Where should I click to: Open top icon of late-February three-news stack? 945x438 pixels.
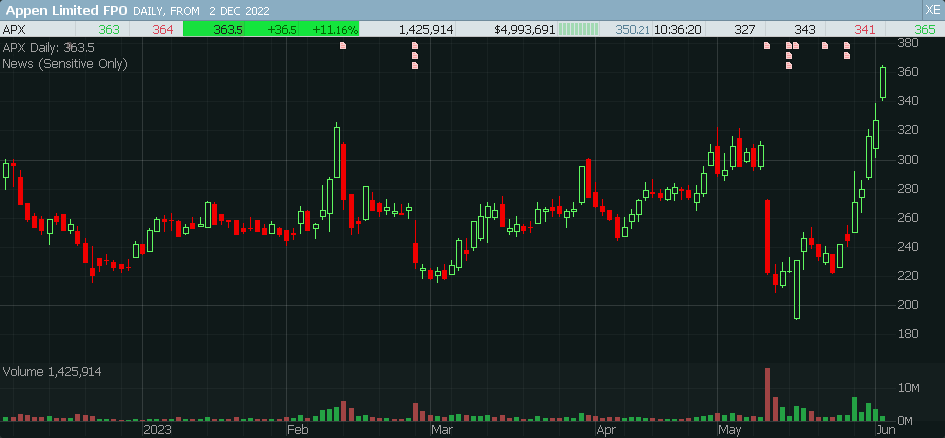[x=415, y=45]
